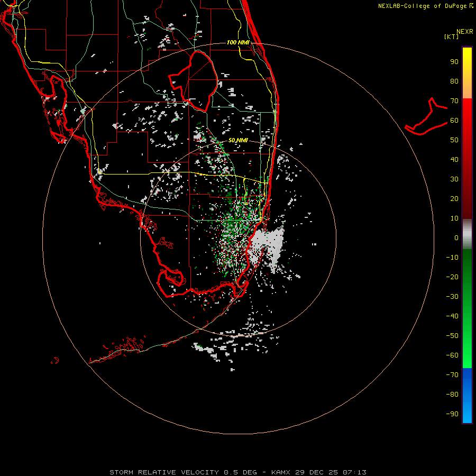476x476 pixels.
Task: Click the -10 scale value
Action: (x=452, y=258)
